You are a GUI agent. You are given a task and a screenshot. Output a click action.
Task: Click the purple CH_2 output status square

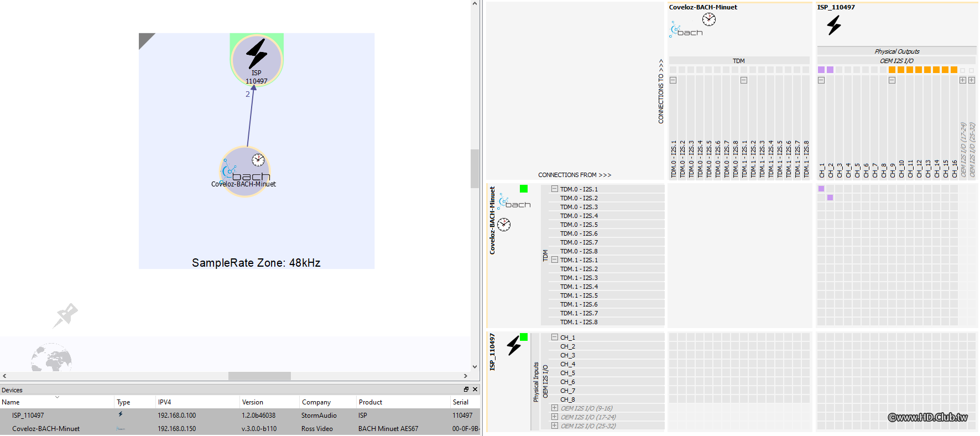coord(830,70)
